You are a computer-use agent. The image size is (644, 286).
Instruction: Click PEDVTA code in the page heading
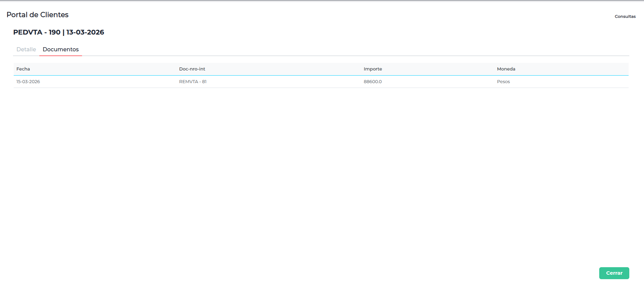pyautogui.click(x=28, y=32)
